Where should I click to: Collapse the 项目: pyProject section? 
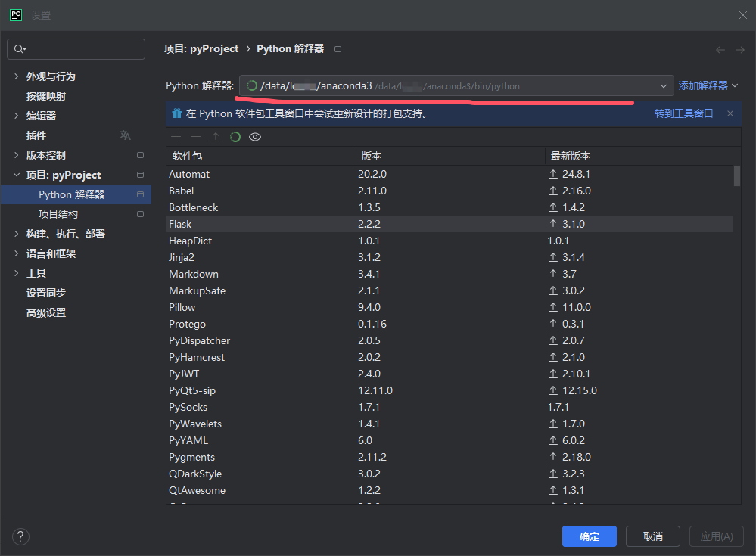tap(17, 175)
